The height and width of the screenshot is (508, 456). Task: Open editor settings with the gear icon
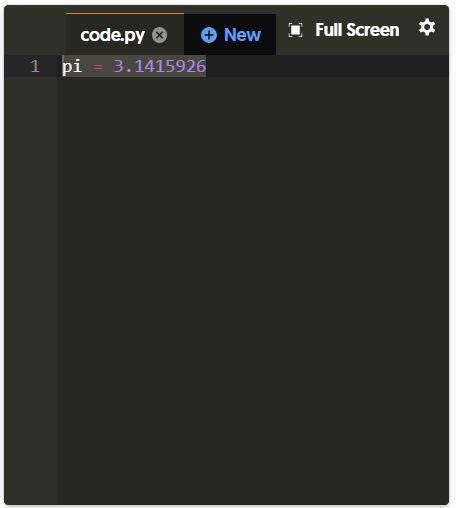click(427, 27)
